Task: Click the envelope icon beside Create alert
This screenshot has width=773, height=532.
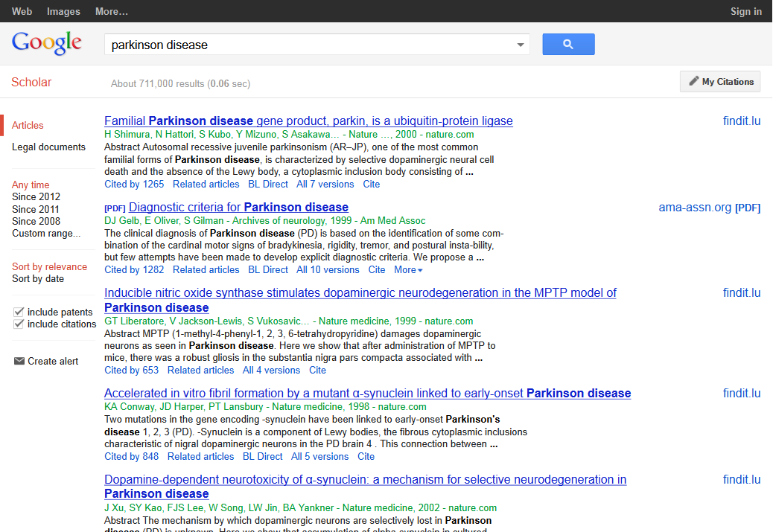Action: tap(19, 361)
